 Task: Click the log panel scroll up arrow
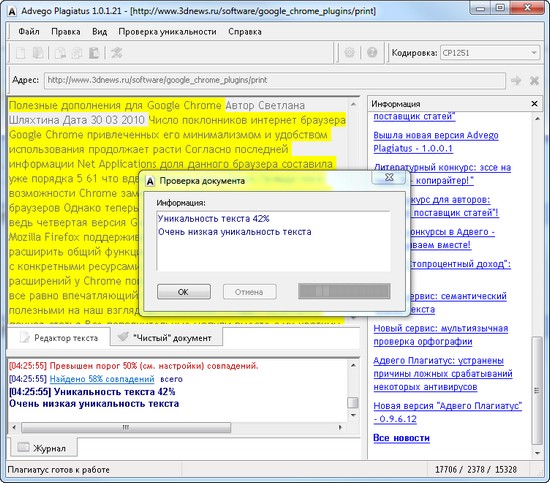click(x=353, y=365)
